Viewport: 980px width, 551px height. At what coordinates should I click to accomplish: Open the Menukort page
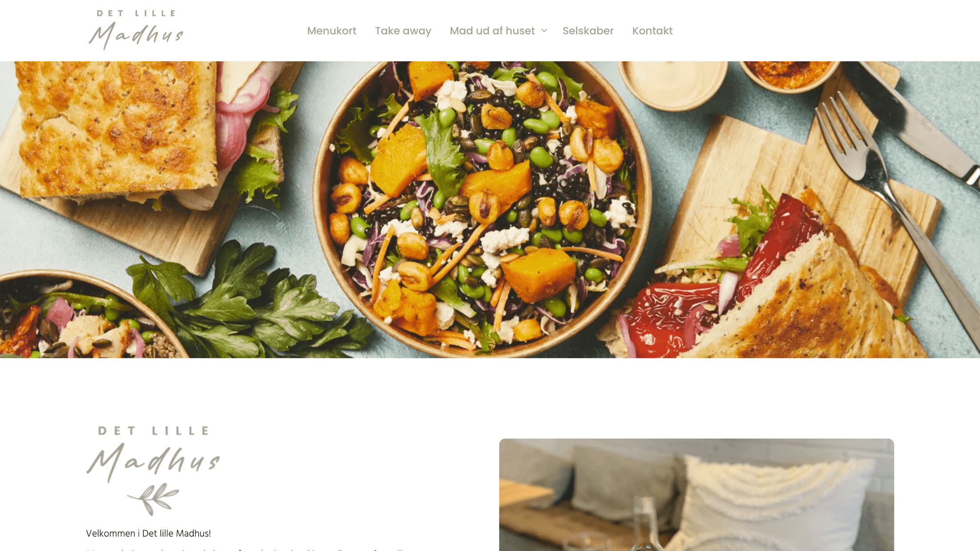pos(331,31)
